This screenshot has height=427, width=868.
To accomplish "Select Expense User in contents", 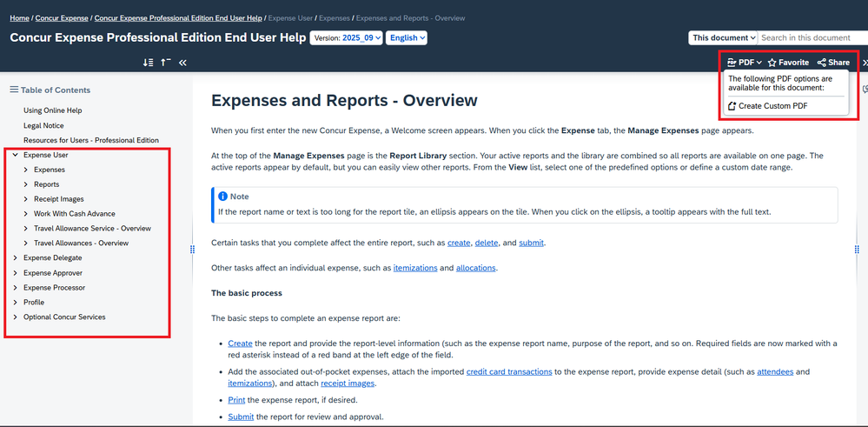I will 45,155.
